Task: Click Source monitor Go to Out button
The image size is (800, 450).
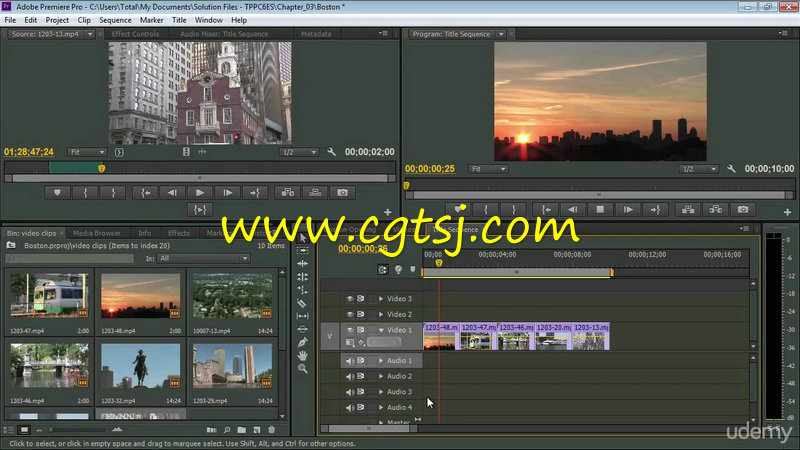Action: point(255,193)
